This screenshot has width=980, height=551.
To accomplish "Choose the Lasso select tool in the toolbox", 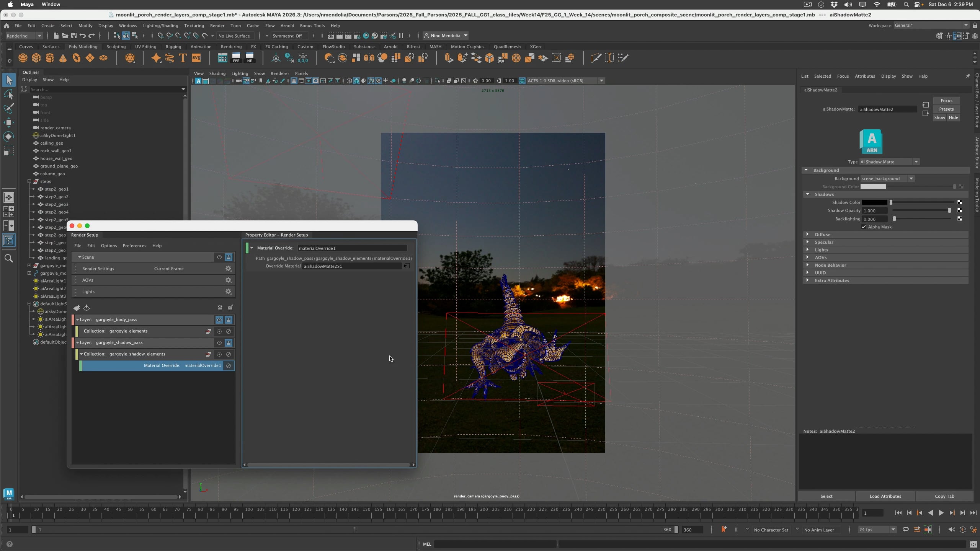I will pos(9,94).
